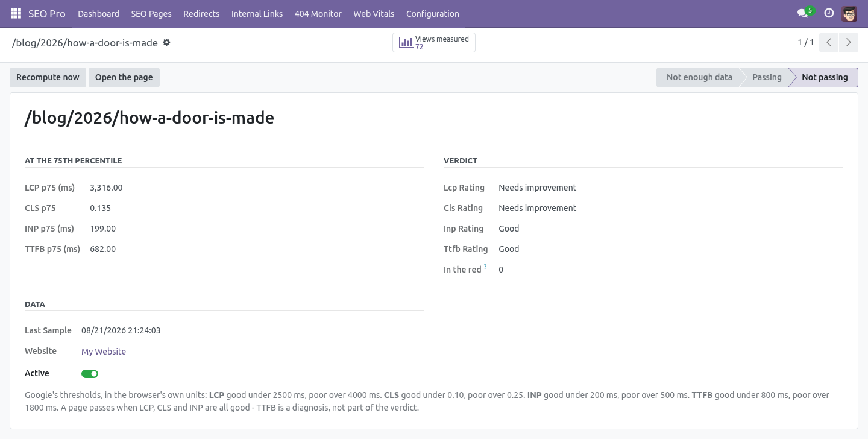Go to the next record arrow

(x=848, y=43)
